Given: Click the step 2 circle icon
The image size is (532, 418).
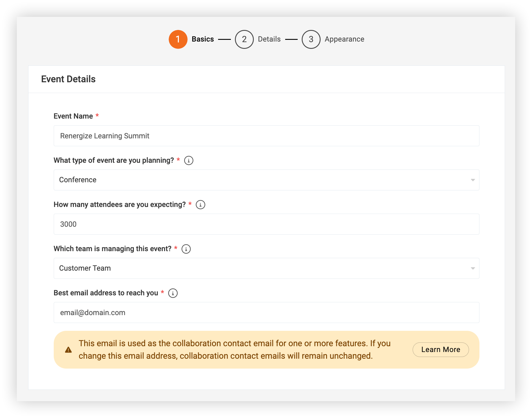Looking at the screenshot, I should tap(244, 39).
